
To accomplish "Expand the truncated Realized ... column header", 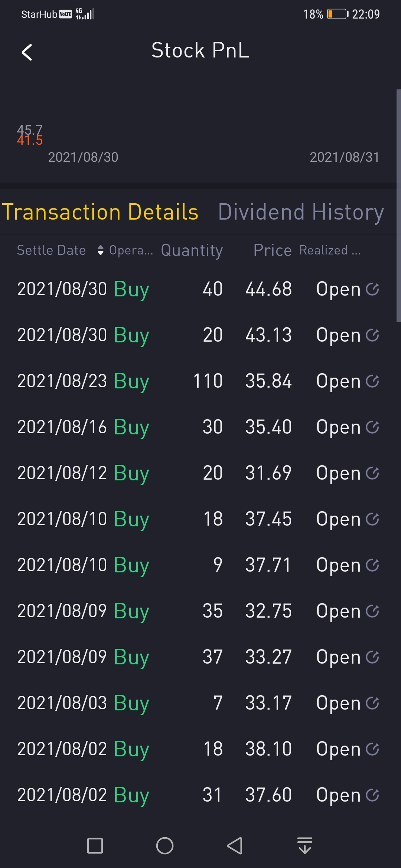I will [330, 250].
